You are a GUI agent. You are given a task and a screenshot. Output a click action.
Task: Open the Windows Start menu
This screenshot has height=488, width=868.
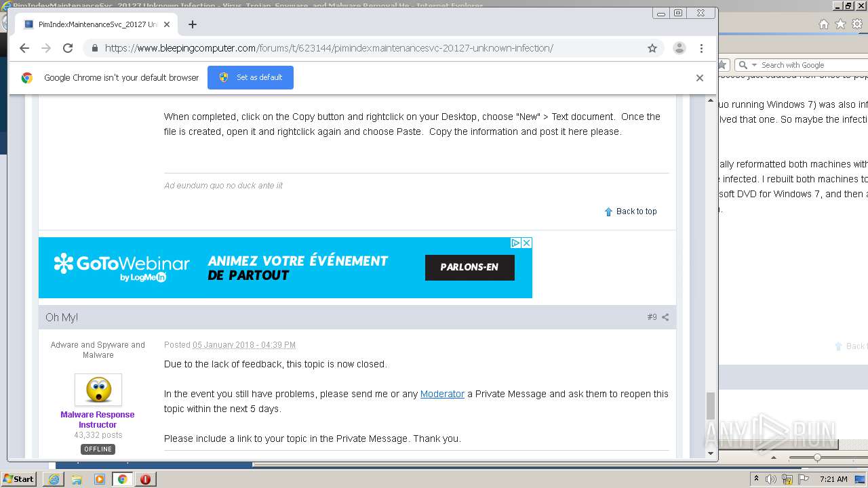click(x=19, y=479)
